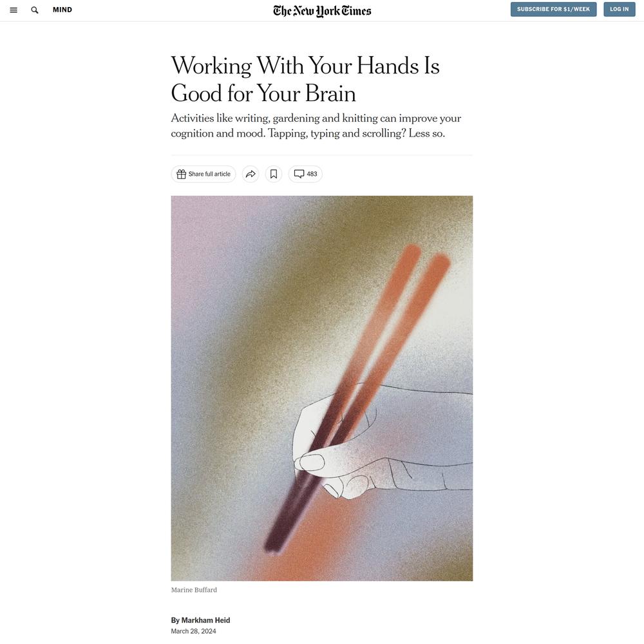Open the comments speech bubble icon

pyautogui.click(x=299, y=174)
